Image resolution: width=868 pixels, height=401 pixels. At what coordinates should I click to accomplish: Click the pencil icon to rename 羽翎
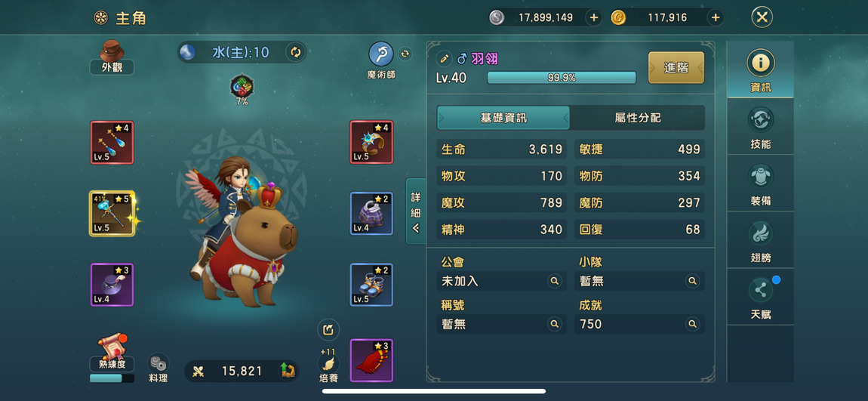(x=444, y=58)
